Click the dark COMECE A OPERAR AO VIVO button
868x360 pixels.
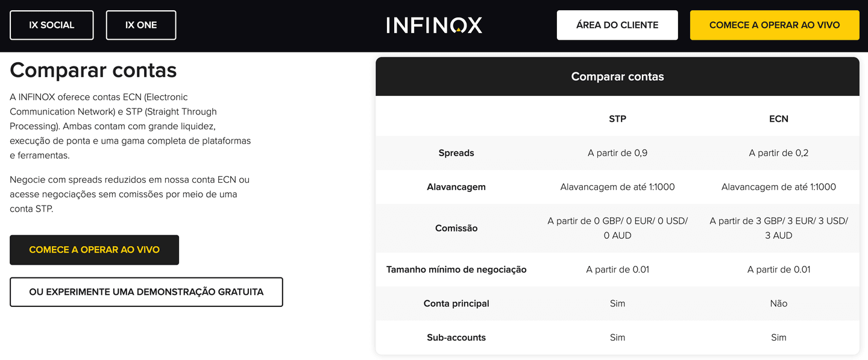(94, 250)
